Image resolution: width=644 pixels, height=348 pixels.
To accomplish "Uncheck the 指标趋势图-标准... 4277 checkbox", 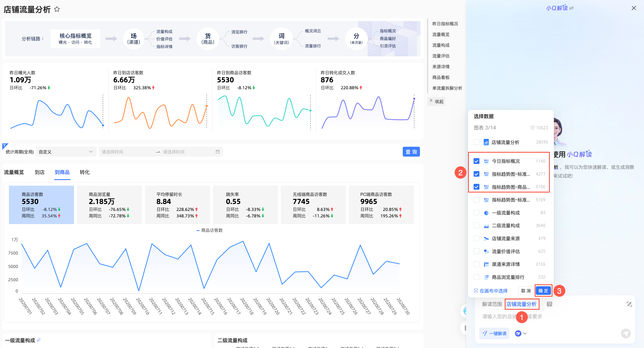I will [x=477, y=174].
